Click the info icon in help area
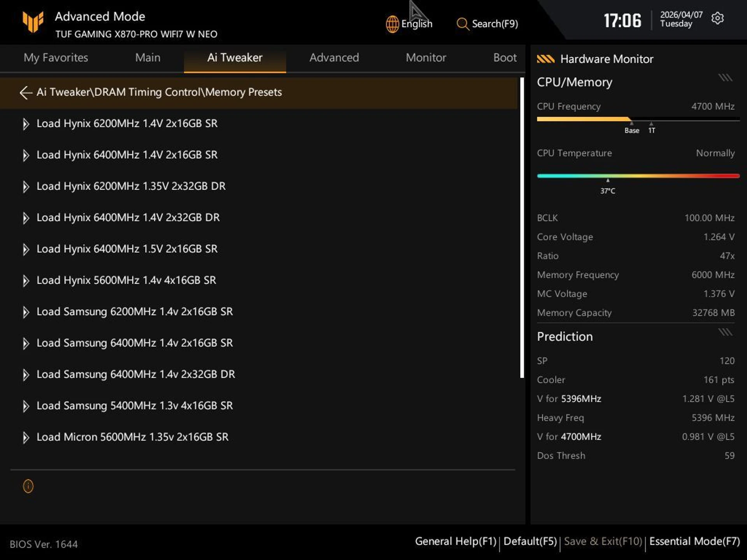747x560 pixels. coord(28,486)
